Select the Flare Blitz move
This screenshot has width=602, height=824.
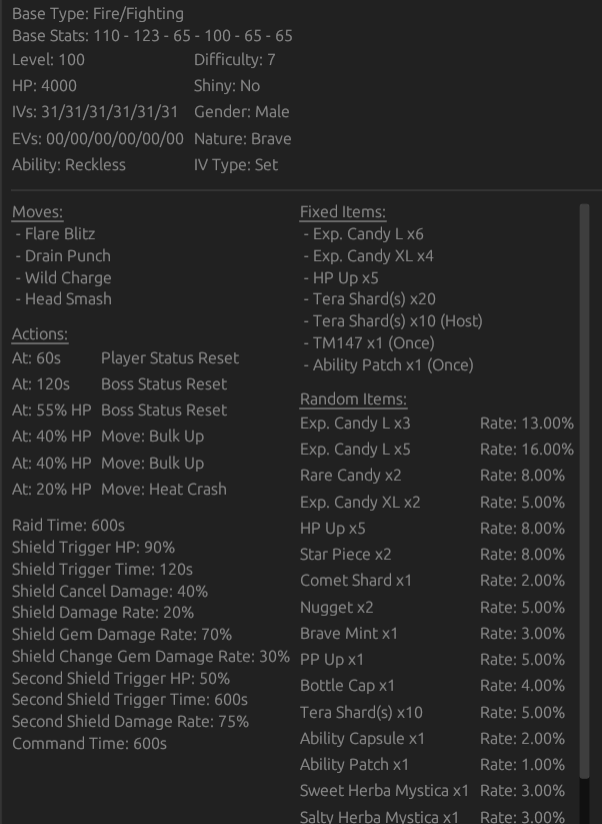60,234
